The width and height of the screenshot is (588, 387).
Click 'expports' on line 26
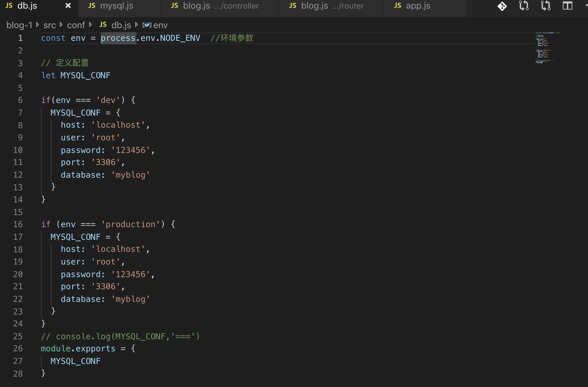pos(96,348)
